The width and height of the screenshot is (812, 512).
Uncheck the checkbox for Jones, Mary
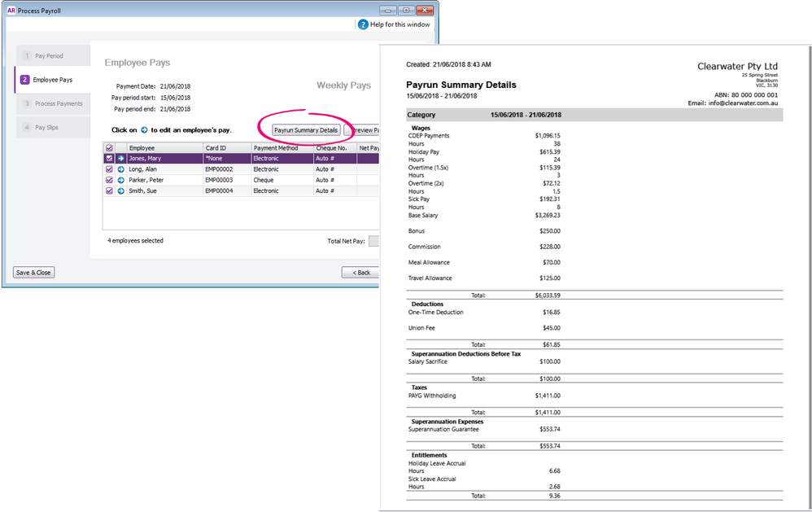(x=109, y=159)
